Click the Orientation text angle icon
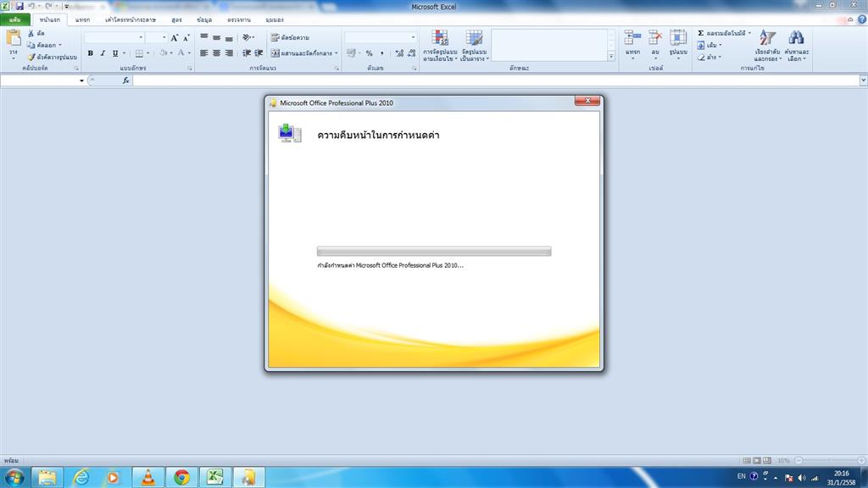 pos(247,37)
